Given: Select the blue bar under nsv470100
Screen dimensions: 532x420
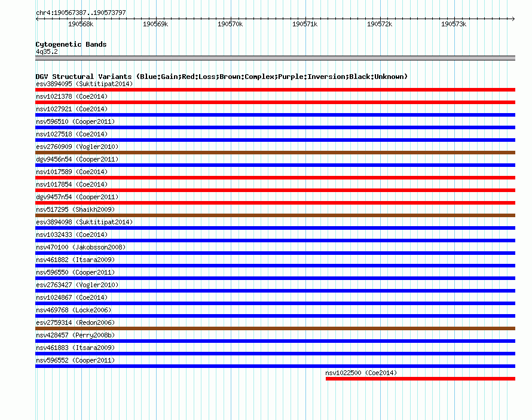Looking at the screenshot, I should pyautogui.click(x=275, y=253).
